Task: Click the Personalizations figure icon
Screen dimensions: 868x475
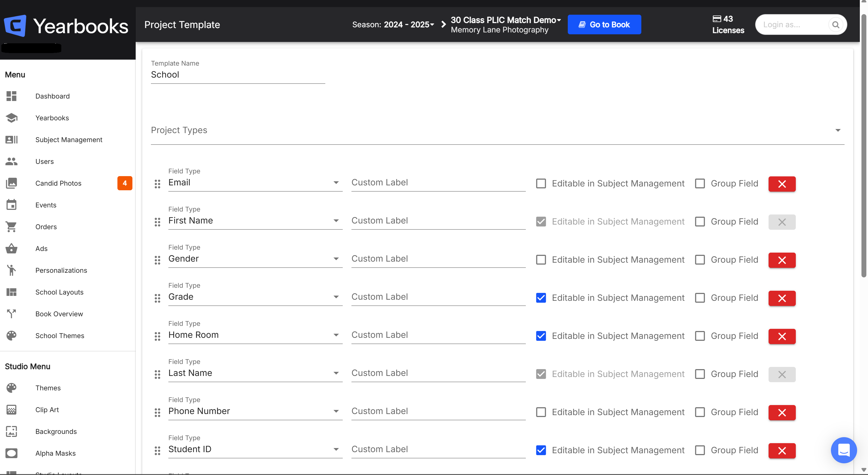Action: [11, 270]
